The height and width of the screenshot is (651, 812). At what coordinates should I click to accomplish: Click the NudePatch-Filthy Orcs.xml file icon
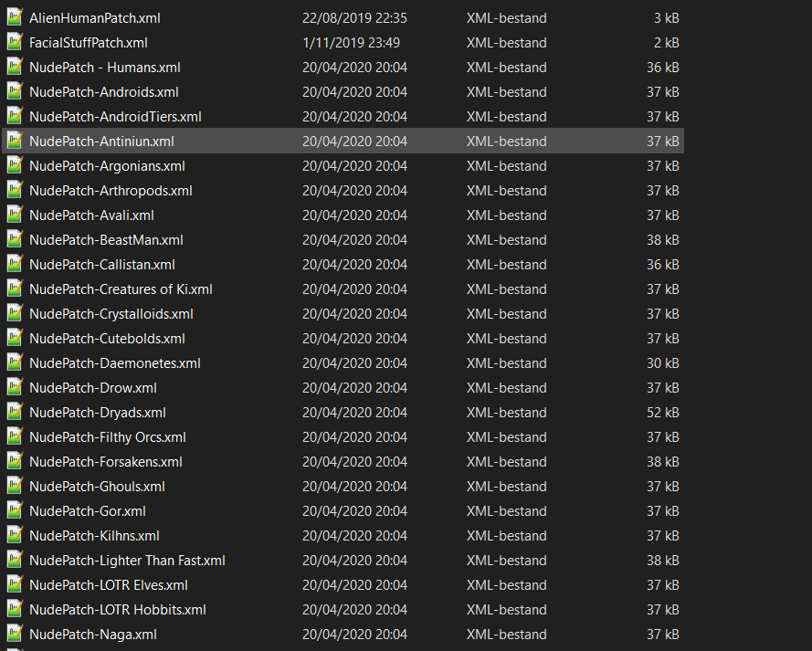(15, 437)
